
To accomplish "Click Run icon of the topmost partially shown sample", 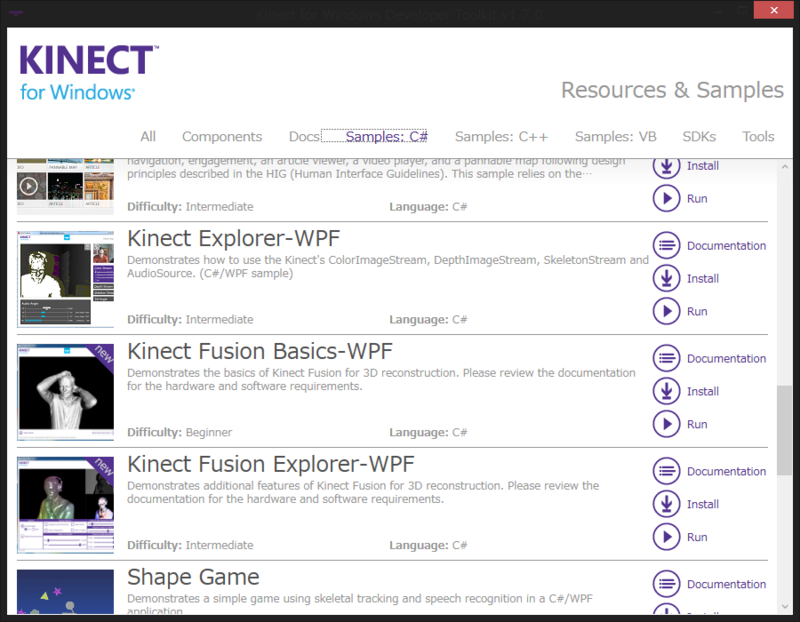I will pos(666,198).
